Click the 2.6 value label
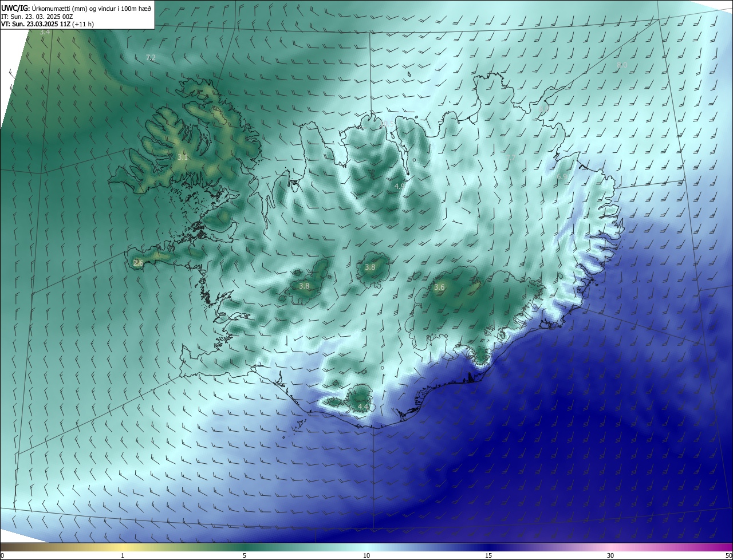The width and height of the screenshot is (733, 560). click(x=138, y=263)
